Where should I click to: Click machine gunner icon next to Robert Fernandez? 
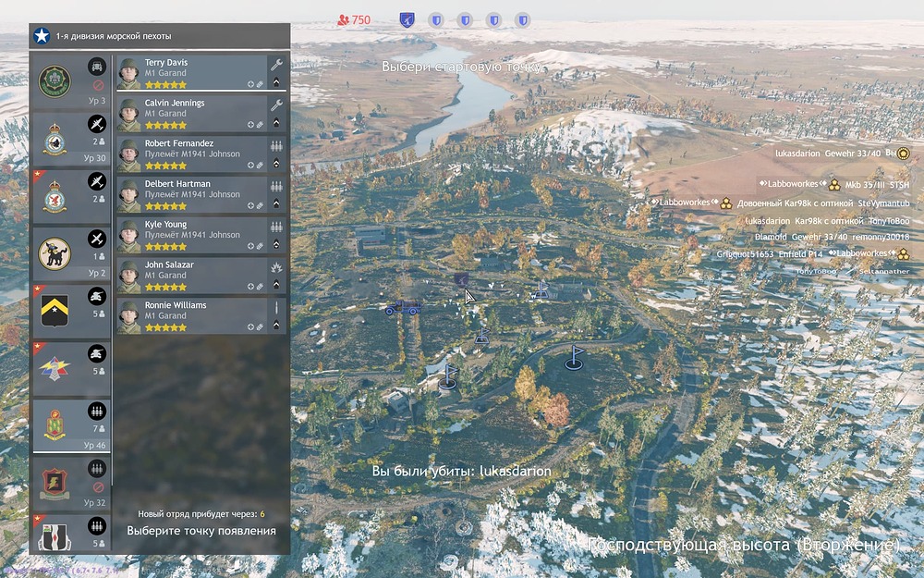pyautogui.click(x=276, y=146)
